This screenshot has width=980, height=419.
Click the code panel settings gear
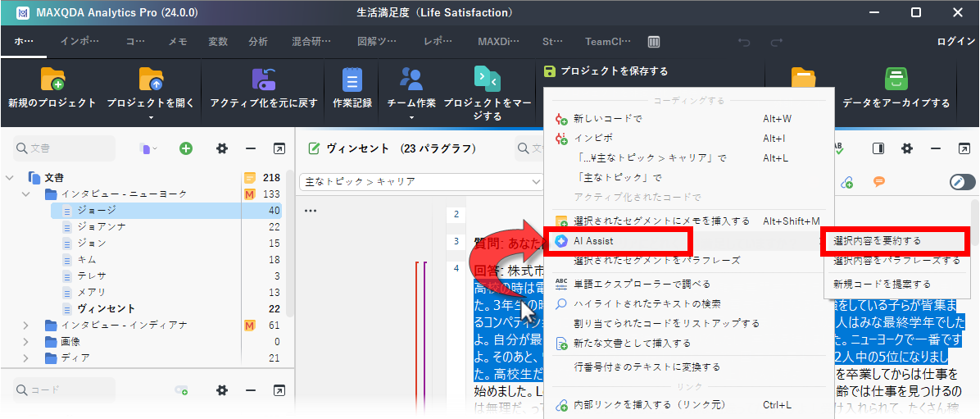point(221,390)
